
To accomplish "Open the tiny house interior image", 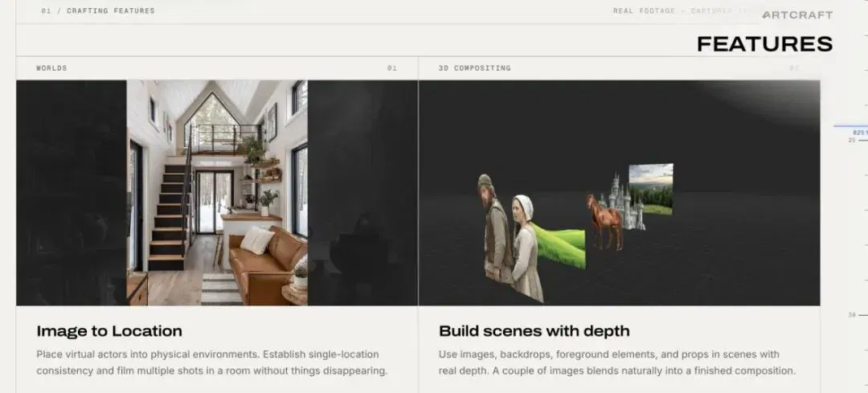I will click(217, 193).
